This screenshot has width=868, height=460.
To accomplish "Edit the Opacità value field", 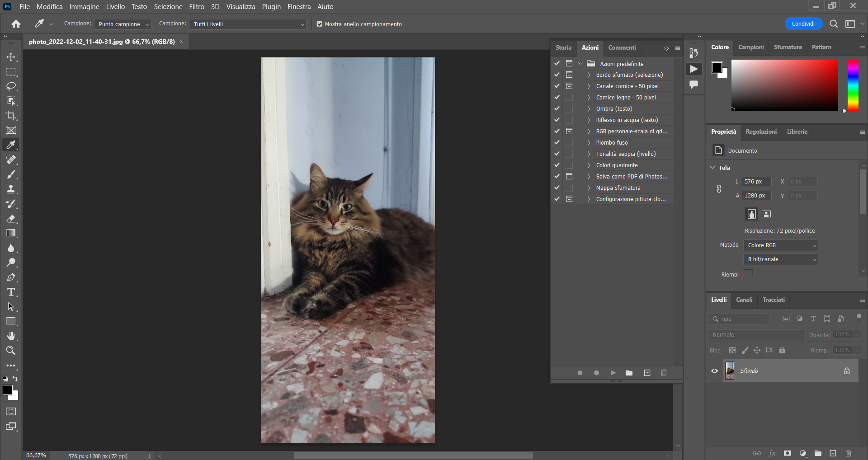I will click(x=844, y=334).
